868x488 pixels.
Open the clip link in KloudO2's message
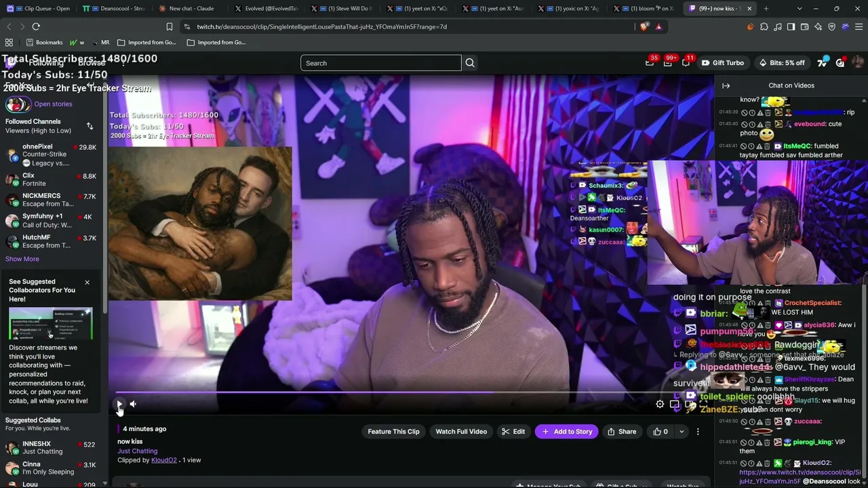800,476
